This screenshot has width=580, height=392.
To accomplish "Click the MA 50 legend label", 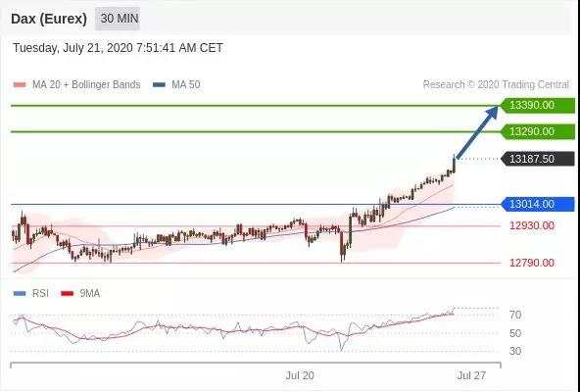I will pyautogui.click(x=186, y=84).
